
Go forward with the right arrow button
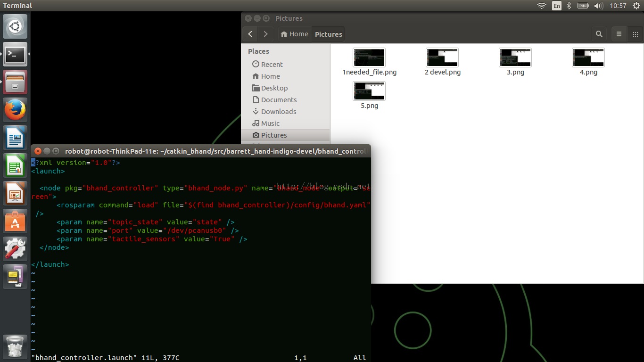(265, 34)
